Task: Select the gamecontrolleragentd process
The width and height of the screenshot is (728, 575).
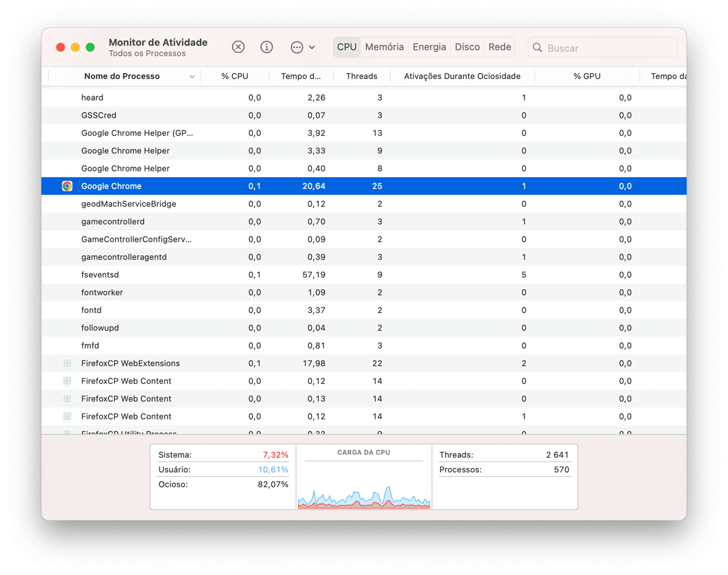Action: pos(364,257)
